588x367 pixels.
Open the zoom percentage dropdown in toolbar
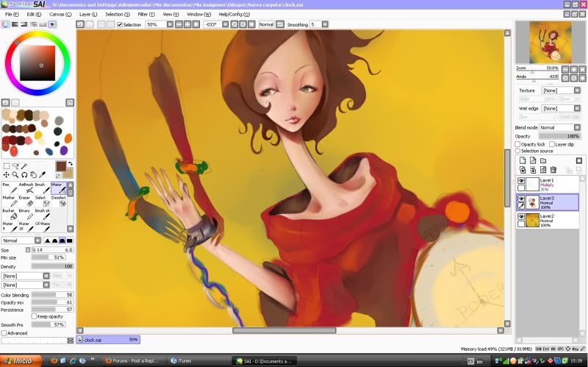(x=170, y=24)
